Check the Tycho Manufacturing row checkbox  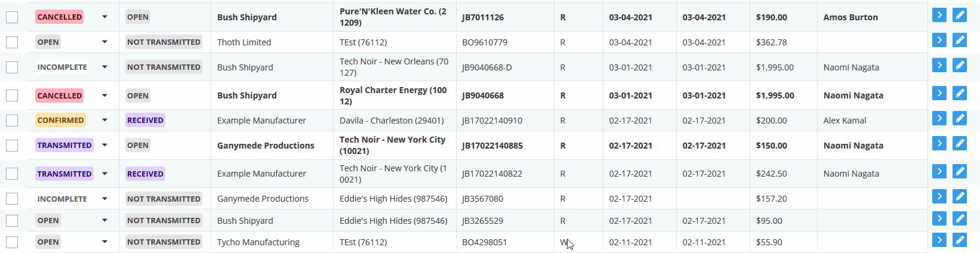[x=12, y=242]
